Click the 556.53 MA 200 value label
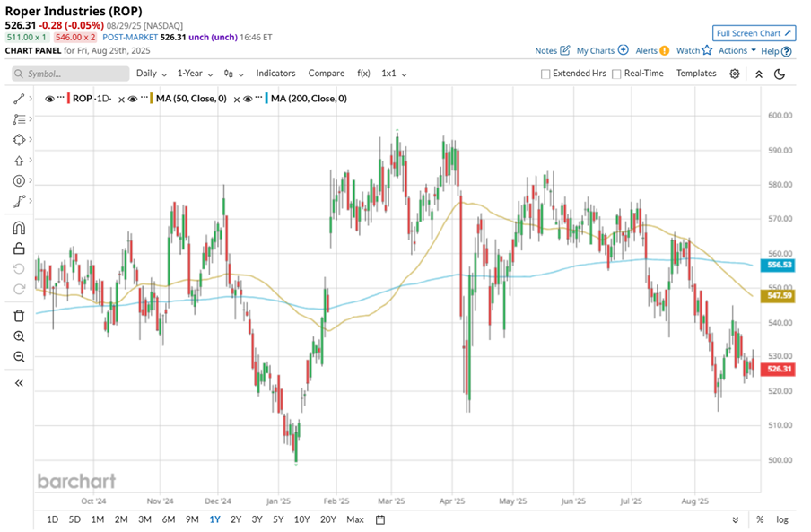This screenshot has width=811, height=532. (778, 266)
